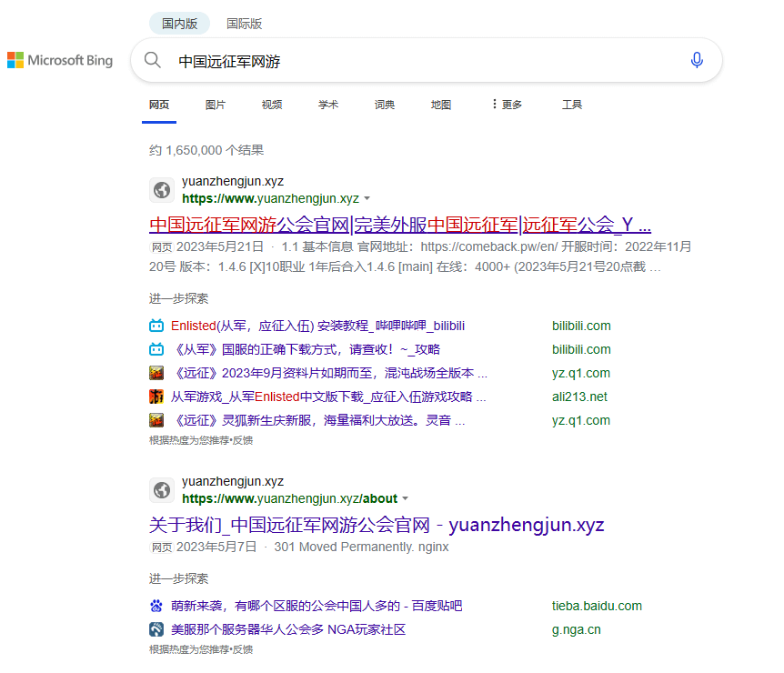The width and height of the screenshot is (784, 673).
Task: Click the ali213 icon beside 从军游戏 result
Action: [x=156, y=397]
